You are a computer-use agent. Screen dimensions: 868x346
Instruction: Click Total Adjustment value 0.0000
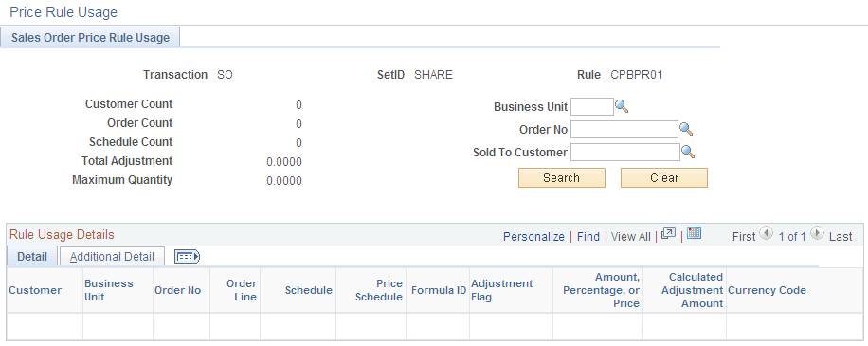tap(284, 162)
